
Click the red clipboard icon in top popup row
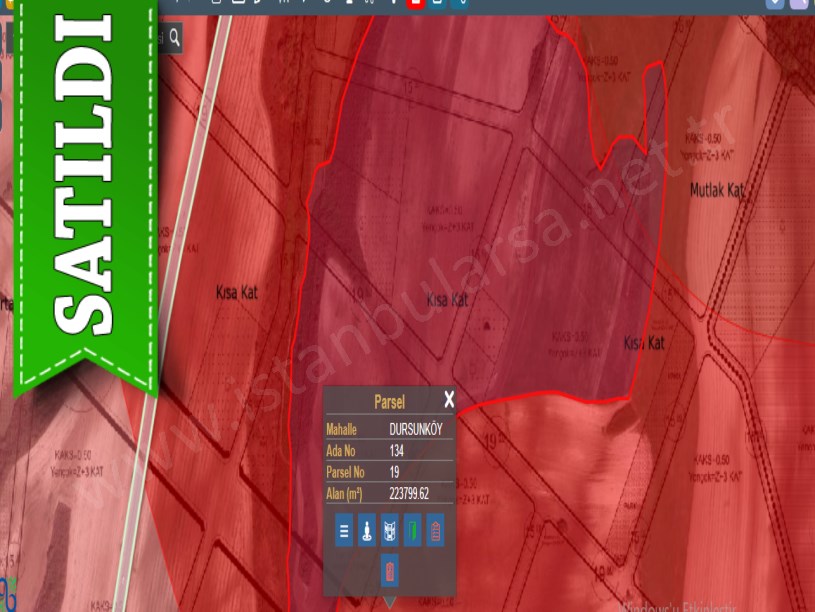tap(436, 530)
